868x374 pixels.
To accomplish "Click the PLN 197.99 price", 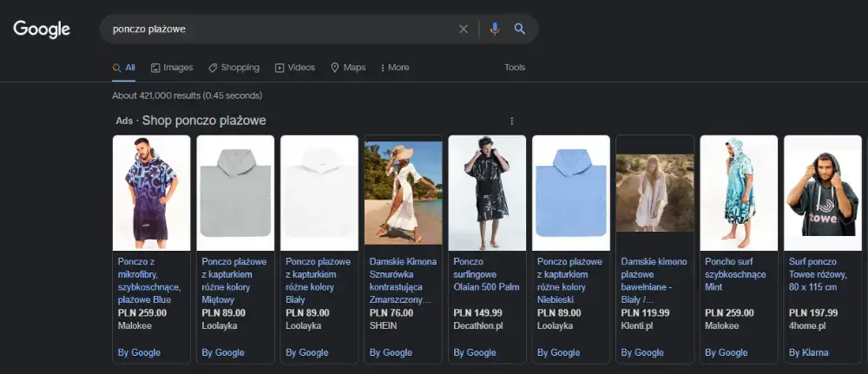I will click(813, 313).
